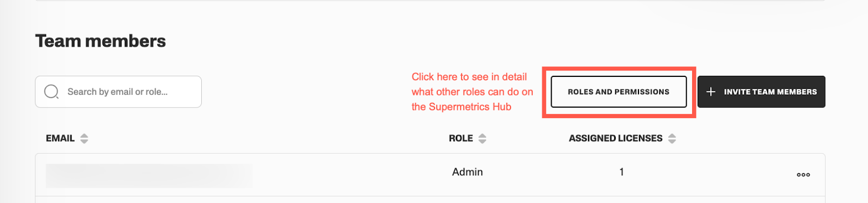Viewport: 868px width, 203px height.
Task: Sort ascending using Role up arrow
Action: [x=482, y=135]
